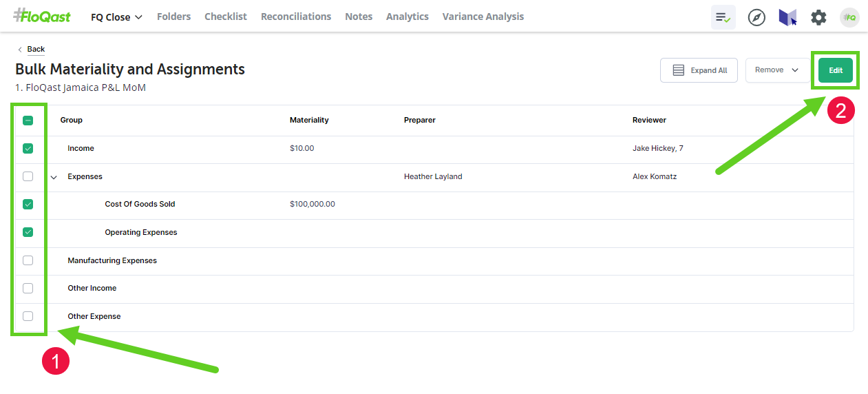Click the compass navigation icon
This screenshot has width=868, height=394.
(756, 17)
